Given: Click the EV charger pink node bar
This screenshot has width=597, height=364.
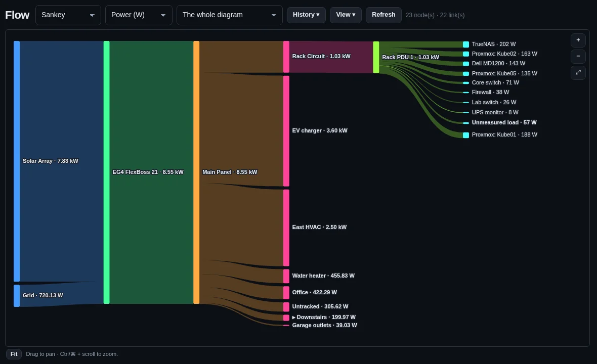Looking at the screenshot, I should point(286,131).
